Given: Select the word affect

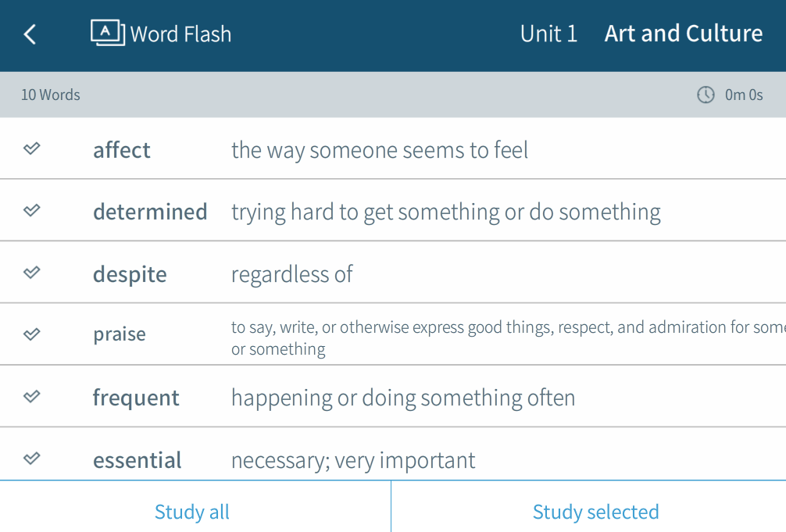Looking at the screenshot, I should coord(122,150).
